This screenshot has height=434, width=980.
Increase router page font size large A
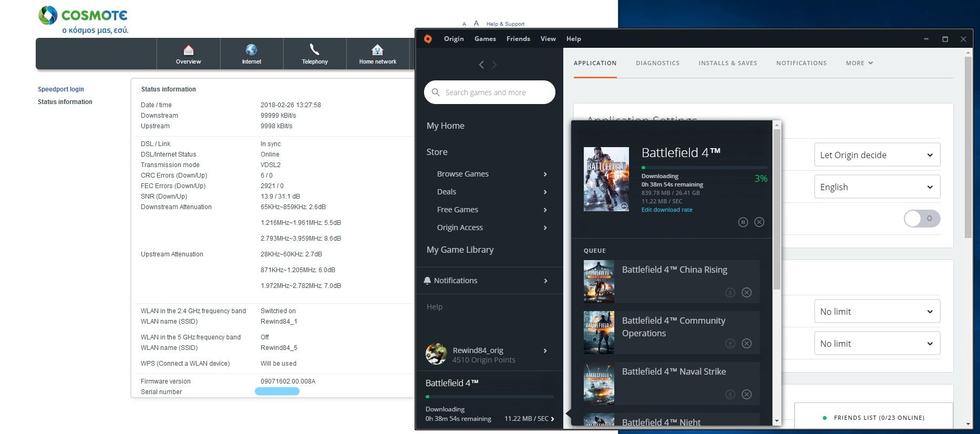476,24
